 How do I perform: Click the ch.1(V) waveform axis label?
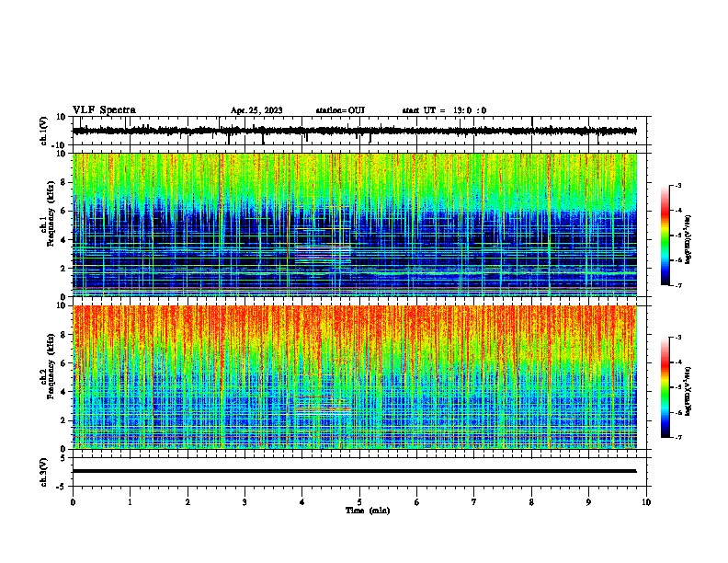pos(43,131)
